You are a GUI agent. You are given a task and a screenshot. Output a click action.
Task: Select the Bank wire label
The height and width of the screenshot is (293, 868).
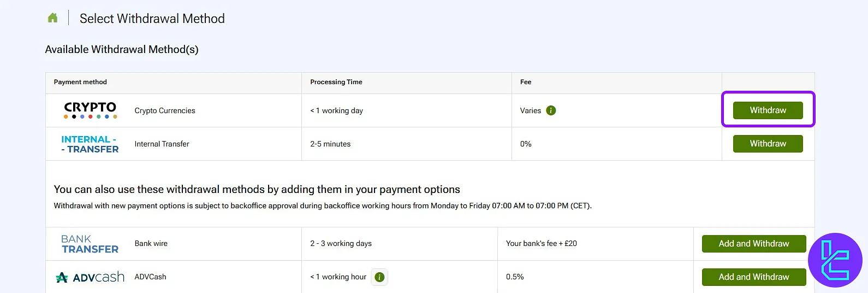coord(151,243)
